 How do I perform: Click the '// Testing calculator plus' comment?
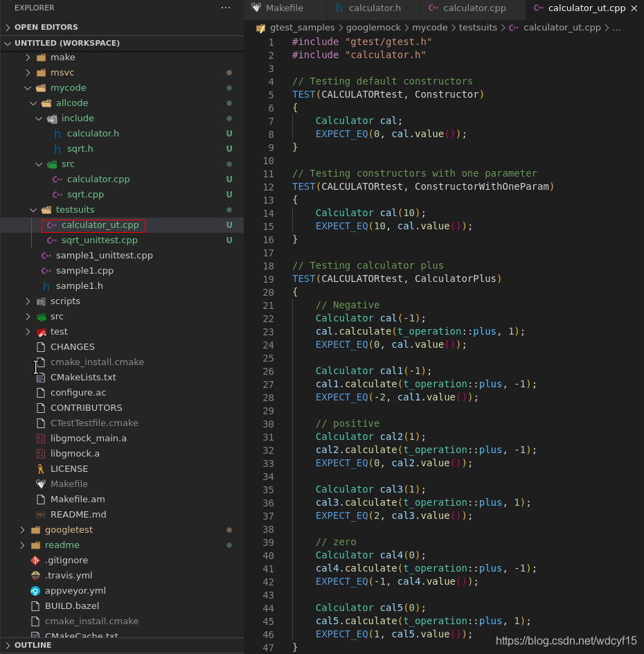click(368, 266)
